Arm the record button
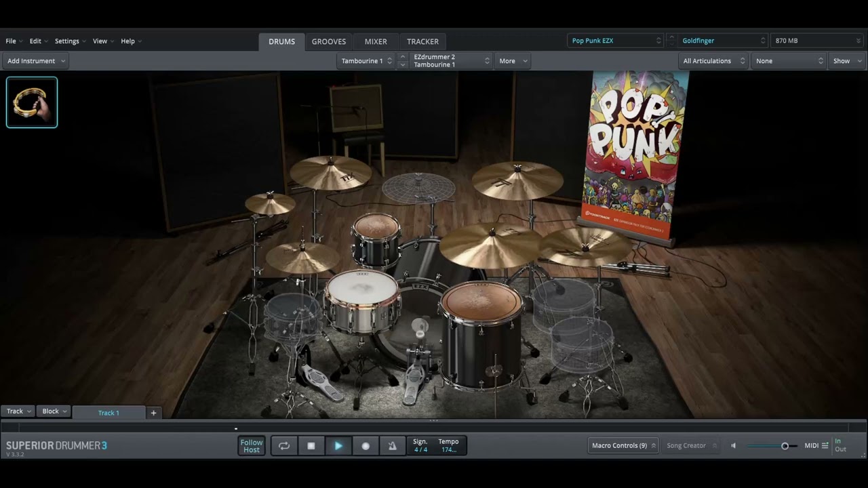 click(366, 445)
